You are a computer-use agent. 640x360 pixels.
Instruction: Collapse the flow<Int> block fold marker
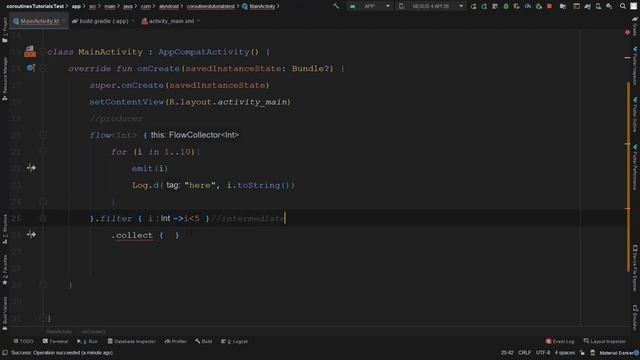43,135
